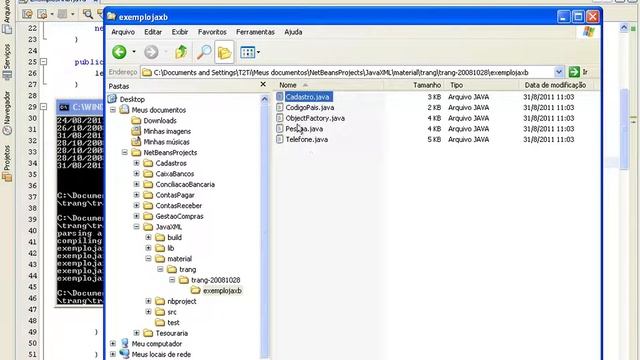Collapse the NetBeansProjects tree node
Viewport: 640px width, 360px height.
124,152
